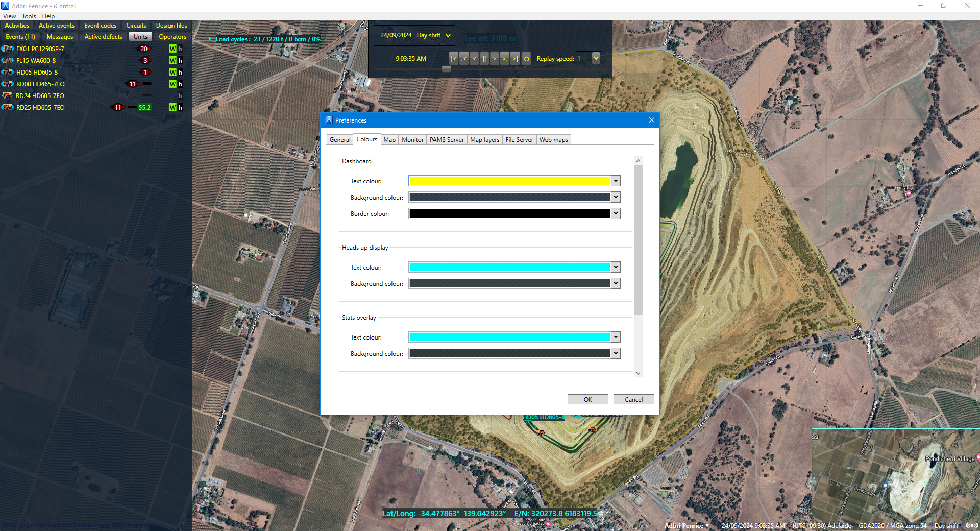Image resolution: width=980 pixels, height=531 pixels.
Task: Click the RD08 truck unit icon
Action: (x=7, y=84)
